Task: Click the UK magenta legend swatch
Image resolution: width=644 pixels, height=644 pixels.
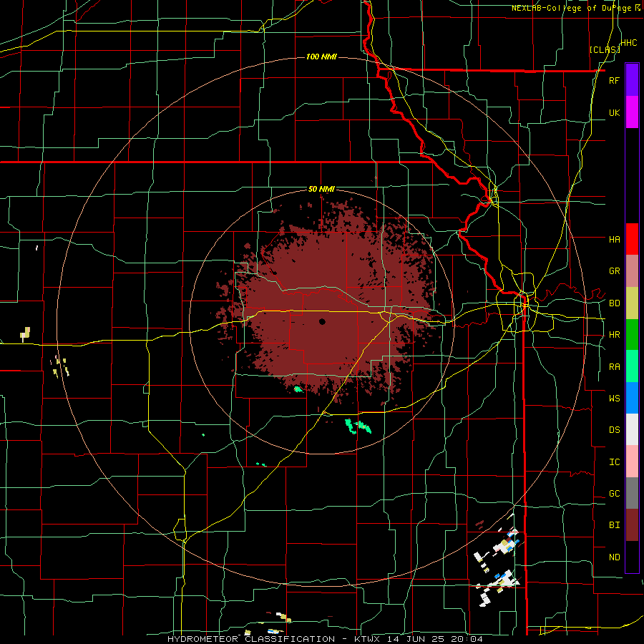Action: point(632,112)
